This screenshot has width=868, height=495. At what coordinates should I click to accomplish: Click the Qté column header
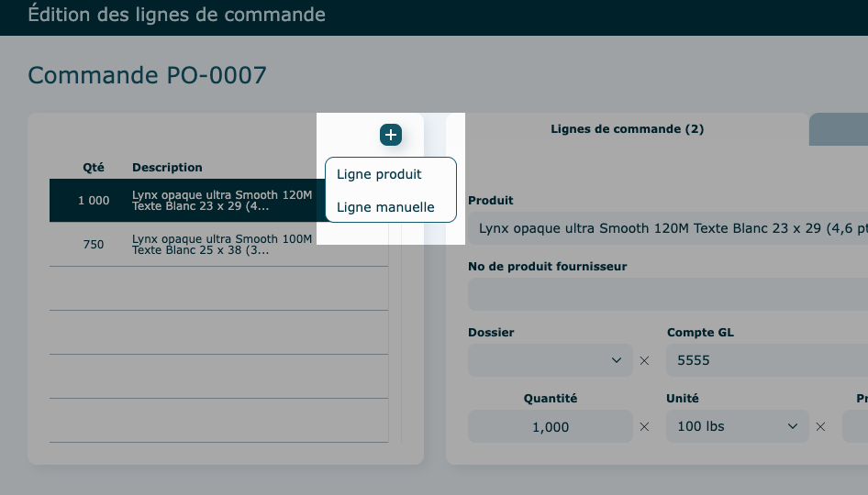click(94, 168)
